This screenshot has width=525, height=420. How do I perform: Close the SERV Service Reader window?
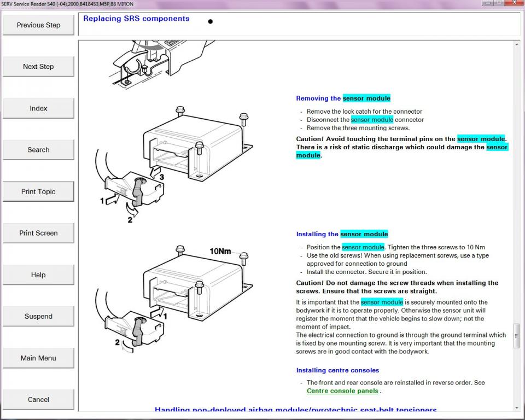point(515,3)
